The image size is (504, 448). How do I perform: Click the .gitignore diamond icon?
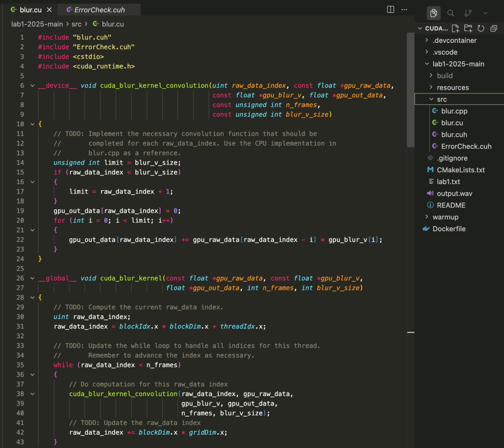430,158
